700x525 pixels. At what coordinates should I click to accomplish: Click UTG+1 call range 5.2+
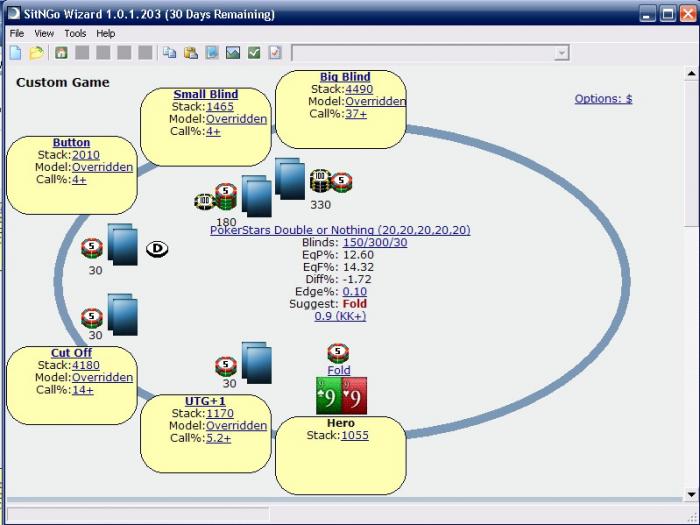point(218,438)
